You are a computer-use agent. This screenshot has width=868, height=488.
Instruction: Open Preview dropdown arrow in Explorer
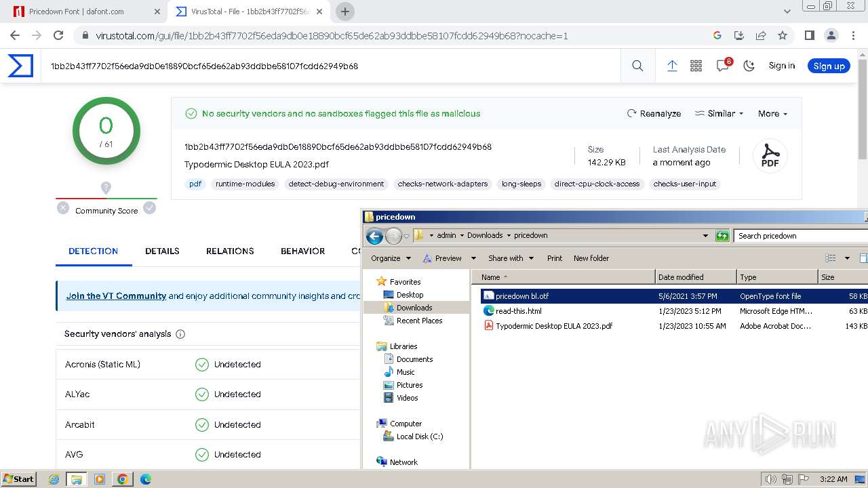coord(473,258)
